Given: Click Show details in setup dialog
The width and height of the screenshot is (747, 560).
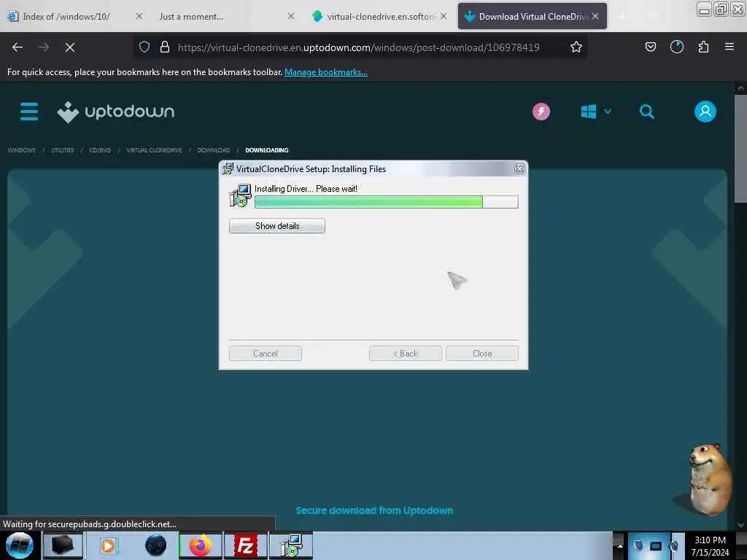Looking at the screenshot, I should [276, 226].
